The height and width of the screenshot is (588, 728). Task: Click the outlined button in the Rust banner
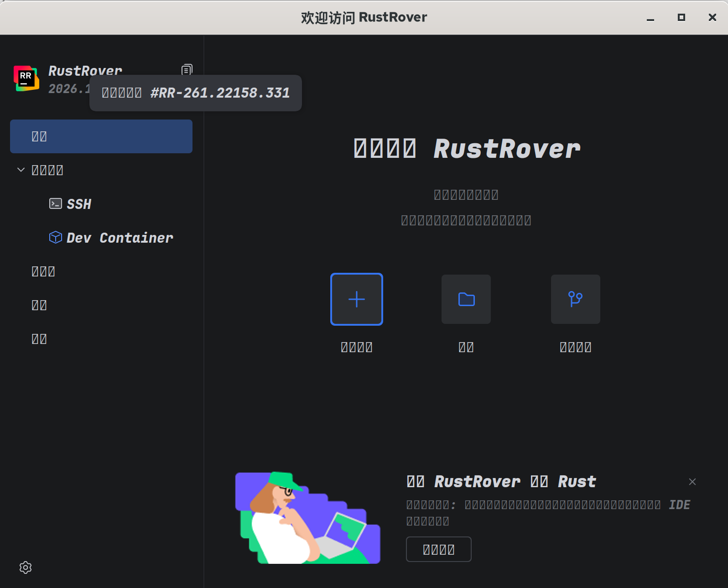click(x=438, y=549)
